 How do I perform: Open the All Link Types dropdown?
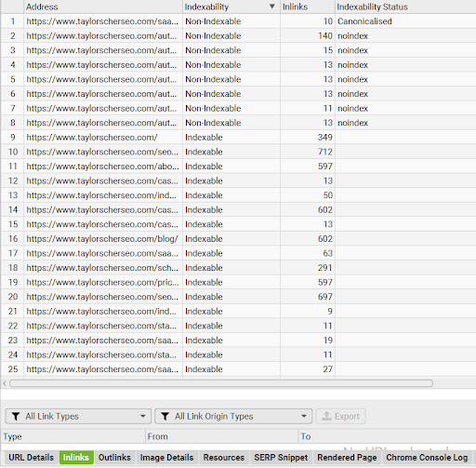tap(78, 416)
